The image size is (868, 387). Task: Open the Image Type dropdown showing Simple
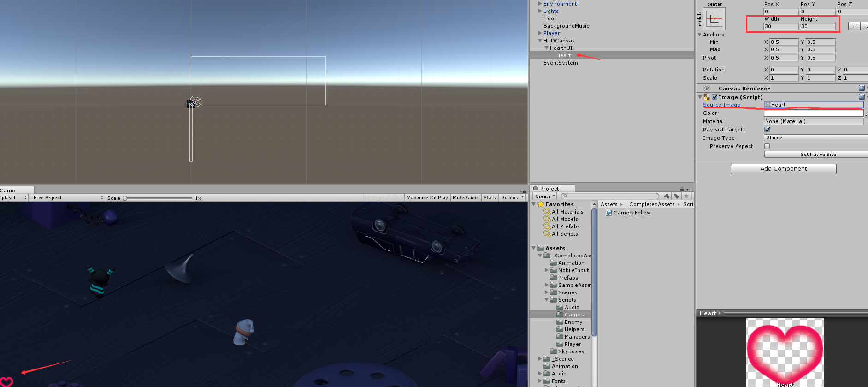[x=816, y=138]
